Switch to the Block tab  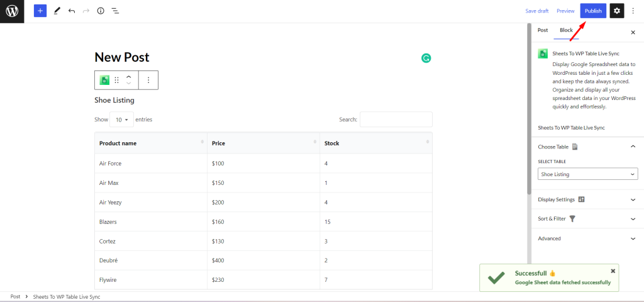[566, 30]
